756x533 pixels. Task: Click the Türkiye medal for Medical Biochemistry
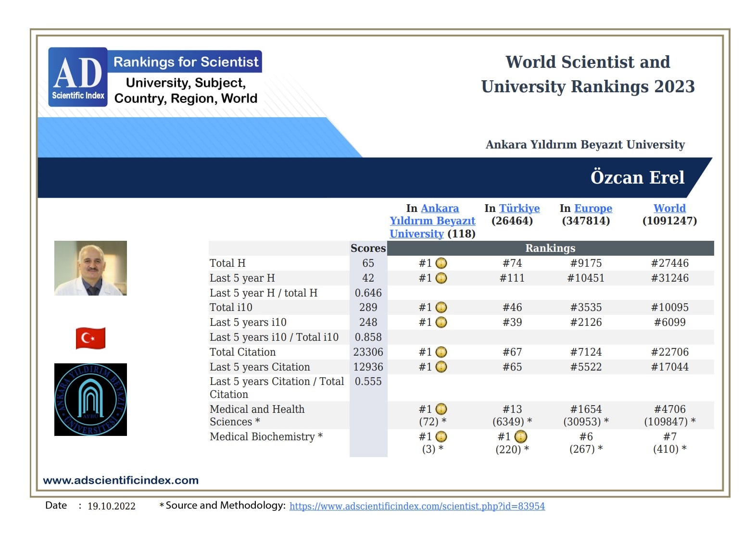pos(521,437)
